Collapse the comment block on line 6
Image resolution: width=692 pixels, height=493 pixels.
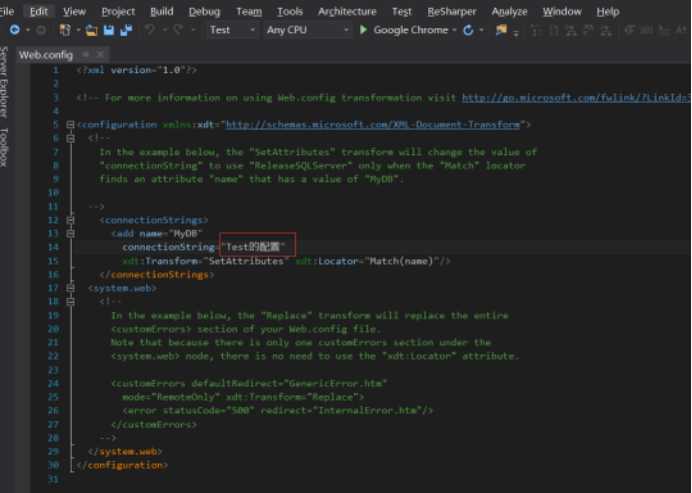(x=70, y=139)
